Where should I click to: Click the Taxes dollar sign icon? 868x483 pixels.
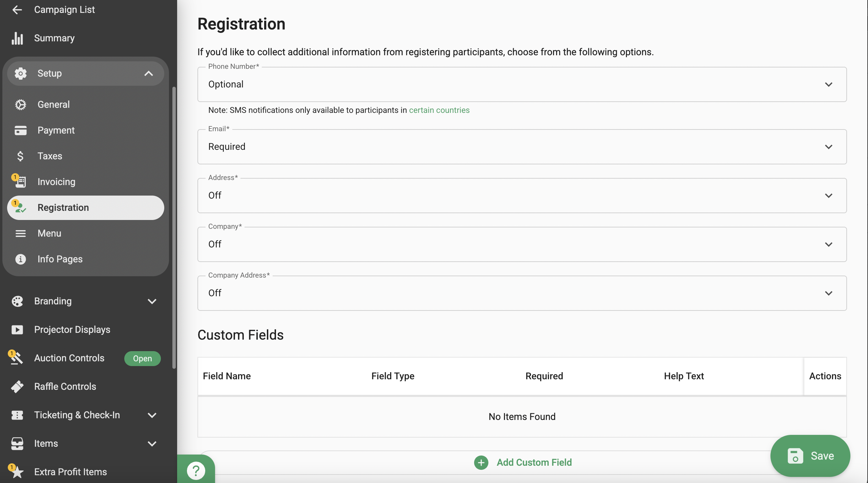20,156
